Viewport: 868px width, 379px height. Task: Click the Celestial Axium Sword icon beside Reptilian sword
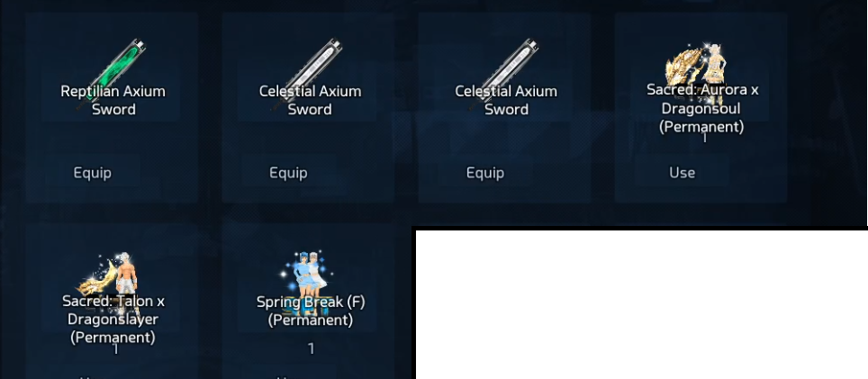(308, 72)
